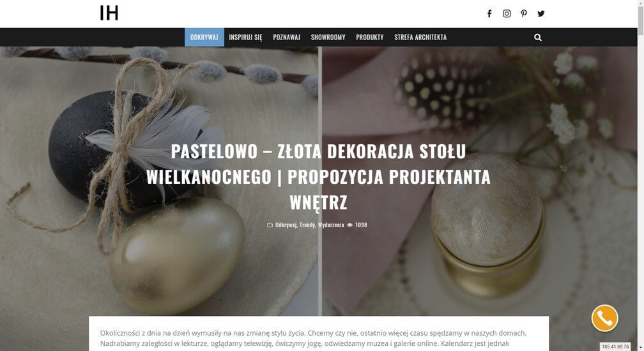Follow the Trendy category link

point(307,225)
